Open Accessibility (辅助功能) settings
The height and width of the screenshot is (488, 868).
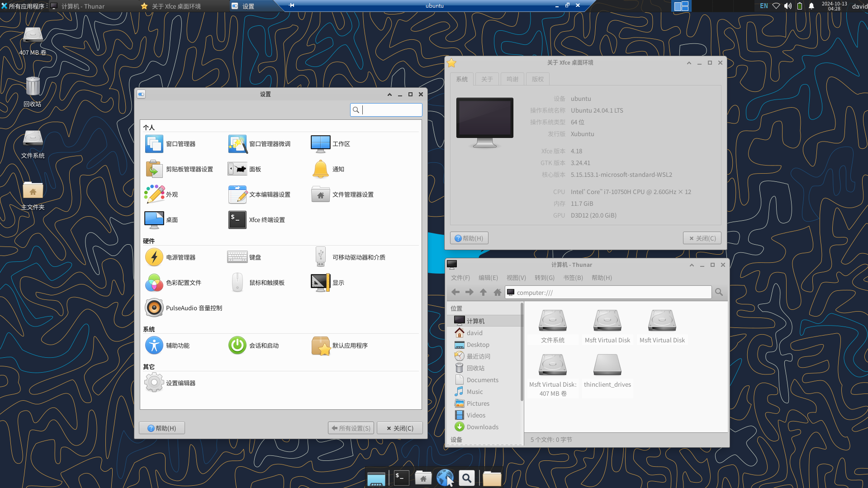point(167,346)
